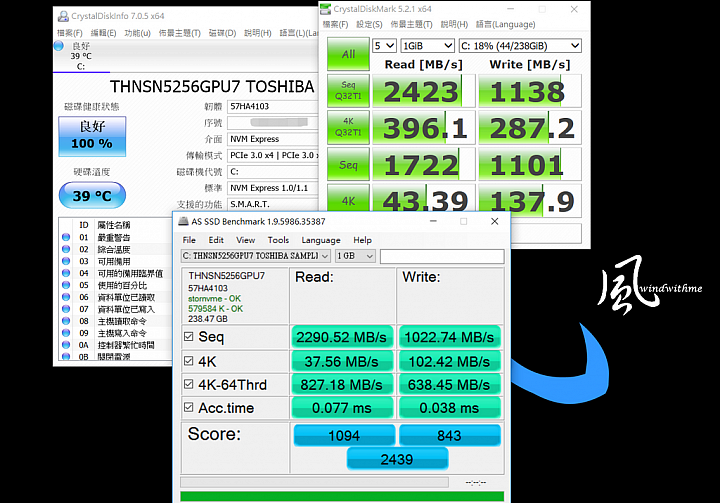Open Edit menu in AS SSD Benchmark

pos(216,240)
